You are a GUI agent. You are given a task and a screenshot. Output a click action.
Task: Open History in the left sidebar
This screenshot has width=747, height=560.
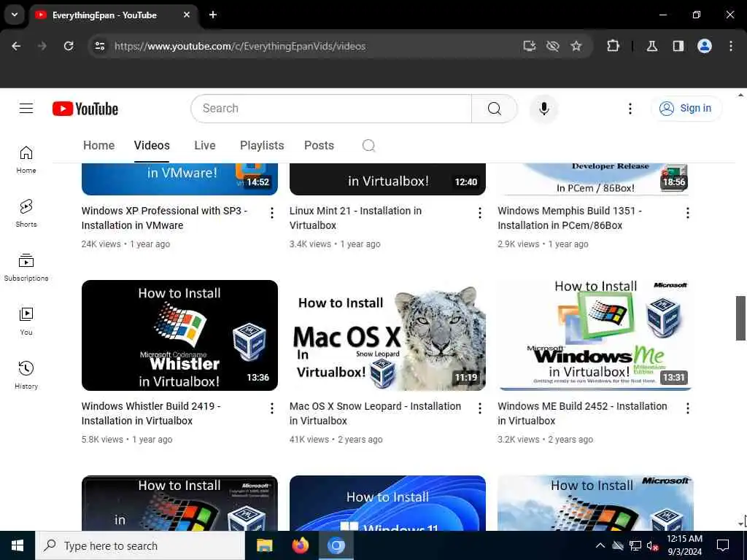point(26,376)
